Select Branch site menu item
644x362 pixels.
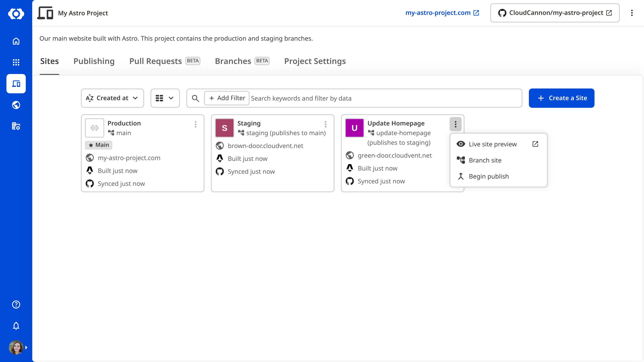pos(498,160)
